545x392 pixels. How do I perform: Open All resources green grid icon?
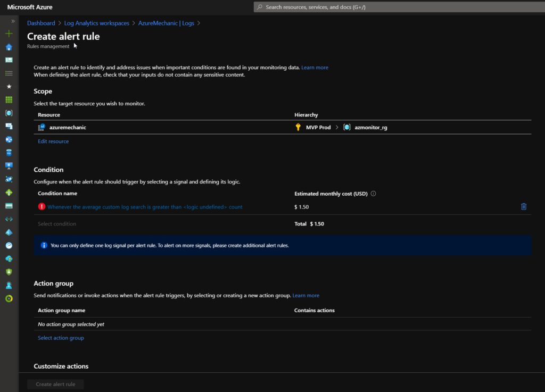pos(9,99)
